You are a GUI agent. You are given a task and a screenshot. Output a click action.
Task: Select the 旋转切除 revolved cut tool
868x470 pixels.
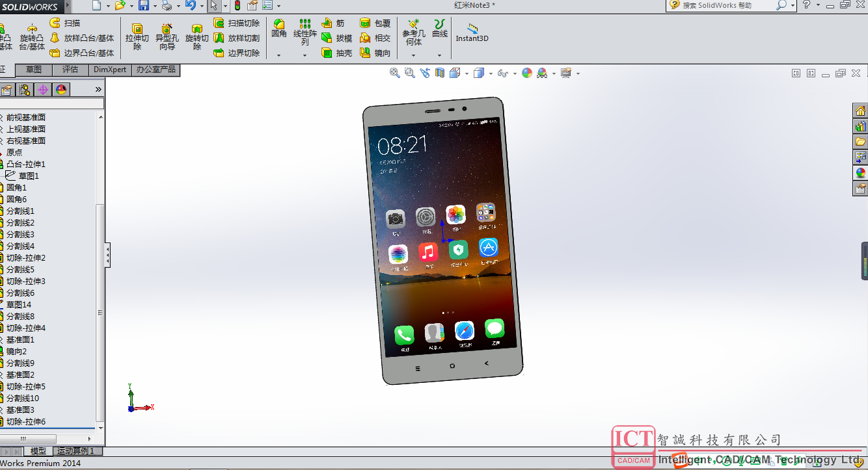197,37
